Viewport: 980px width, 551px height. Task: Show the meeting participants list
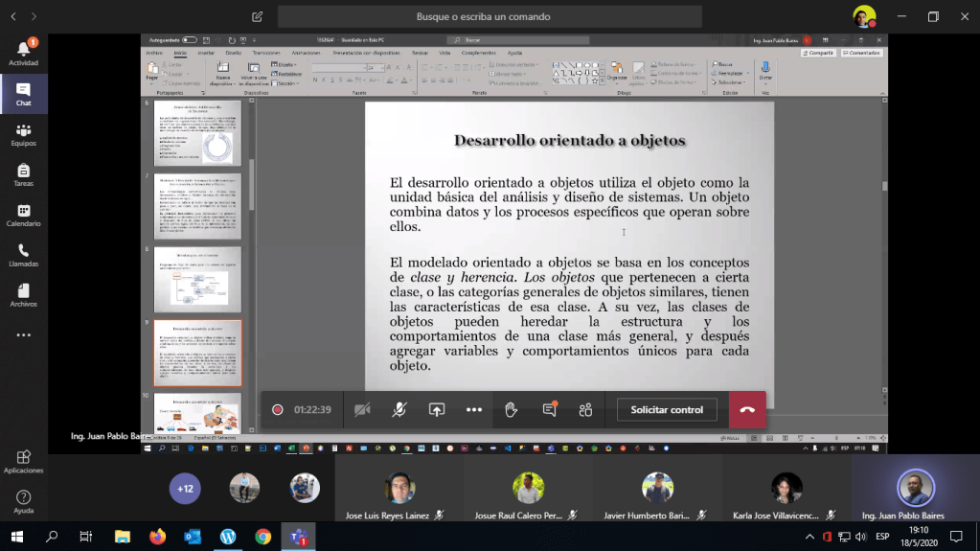(585, 410)
